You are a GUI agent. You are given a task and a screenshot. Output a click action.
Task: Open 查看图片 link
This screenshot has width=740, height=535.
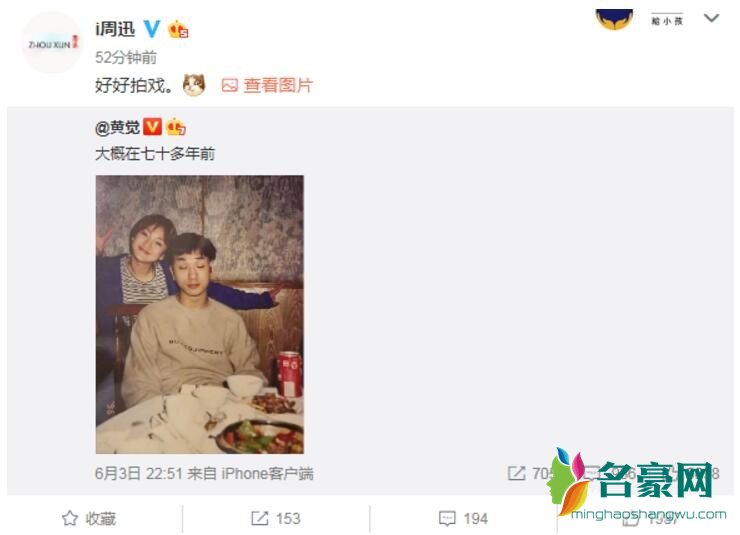point(278,85)
